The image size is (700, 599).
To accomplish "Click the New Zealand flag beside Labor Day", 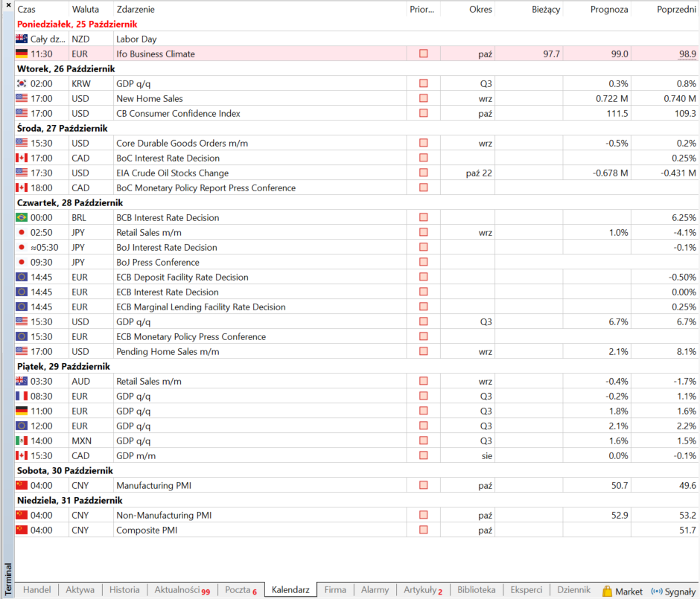I will tap(22, 39).
